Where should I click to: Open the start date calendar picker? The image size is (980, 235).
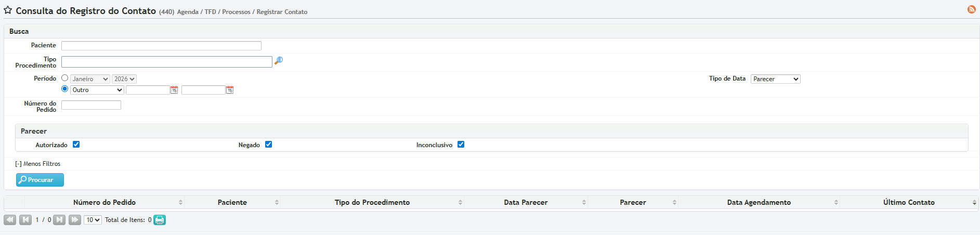[174, 90]
